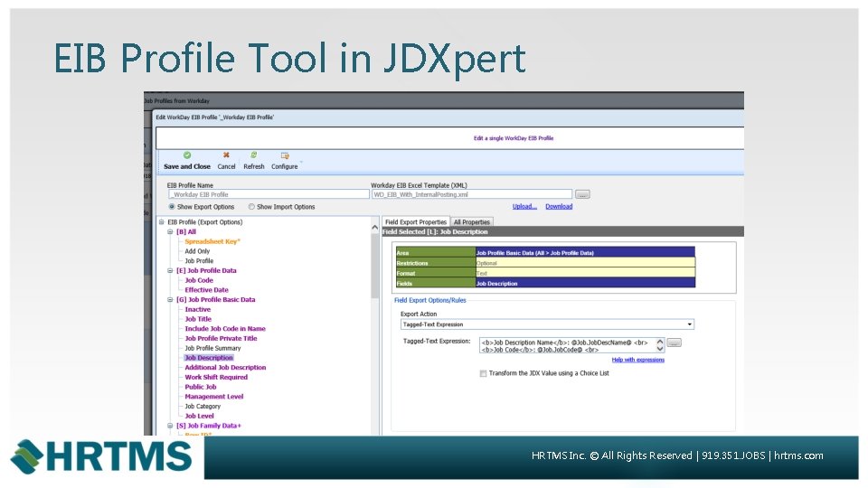Select the Job Title tree item

(198, 319)
